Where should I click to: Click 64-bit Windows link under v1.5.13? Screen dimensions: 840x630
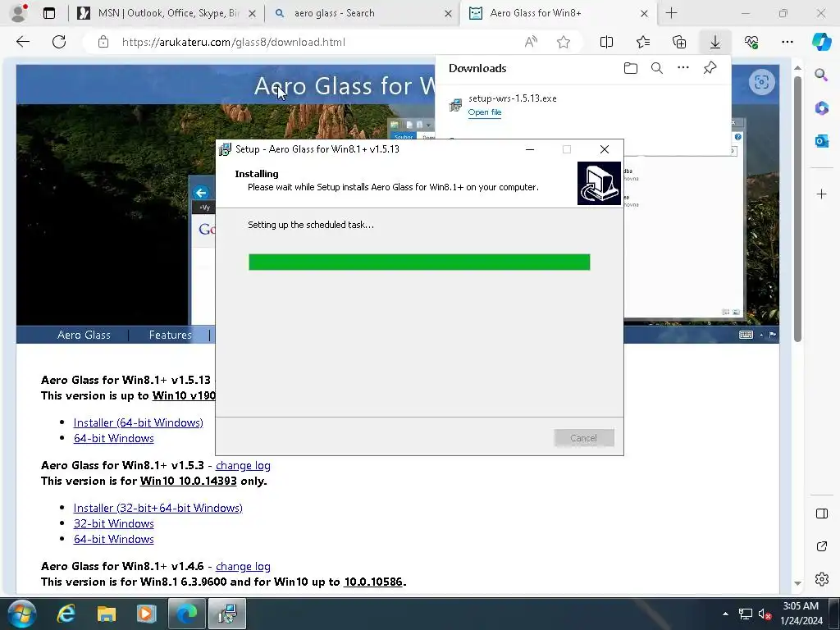[x=113, y=438]
